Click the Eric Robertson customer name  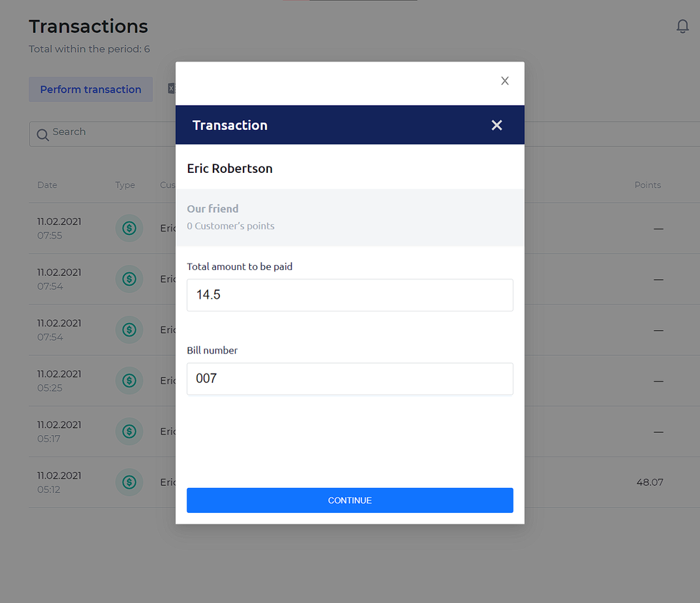tap(229, 169)
